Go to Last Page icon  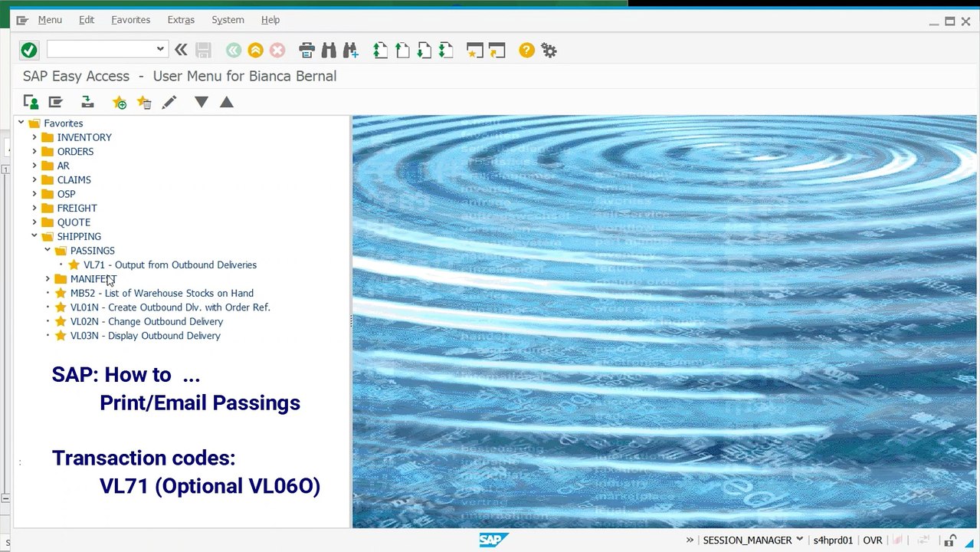click(x=446, y=51)
